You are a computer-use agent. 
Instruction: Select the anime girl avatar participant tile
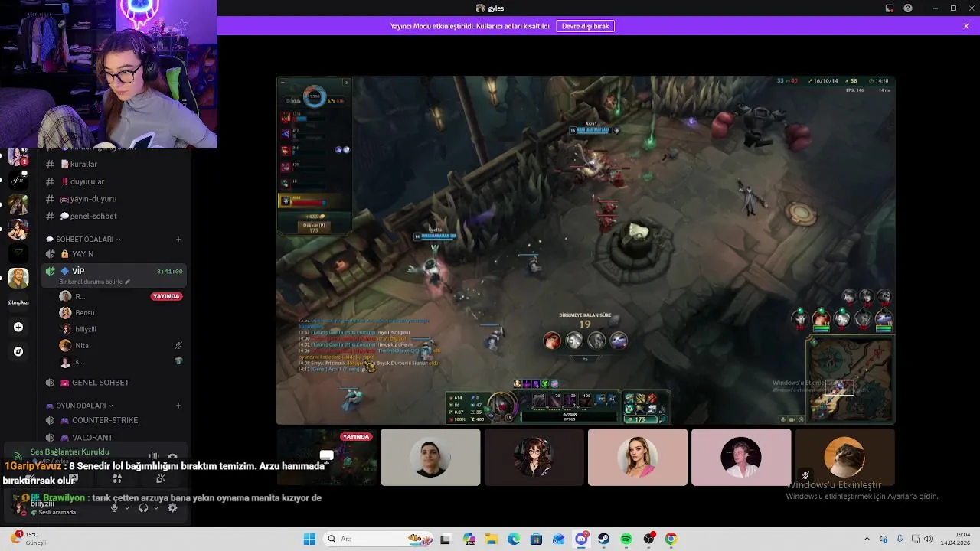(534, 457)
